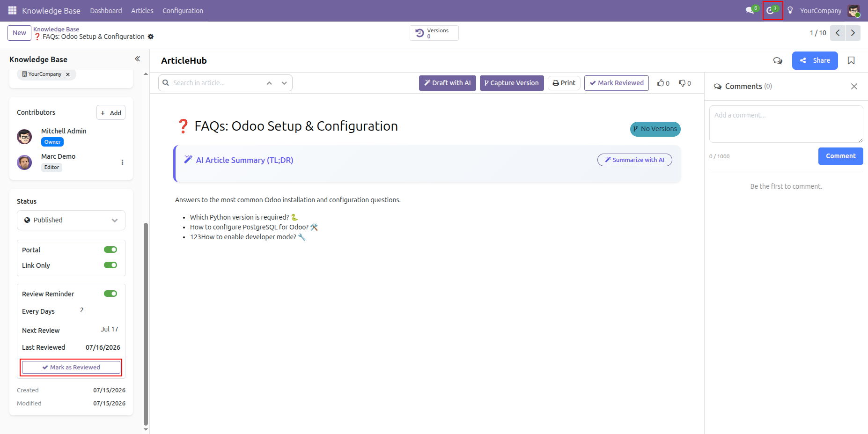868x434 pixels.
Task: Open the apps grid menu
Action: (12, 10)
